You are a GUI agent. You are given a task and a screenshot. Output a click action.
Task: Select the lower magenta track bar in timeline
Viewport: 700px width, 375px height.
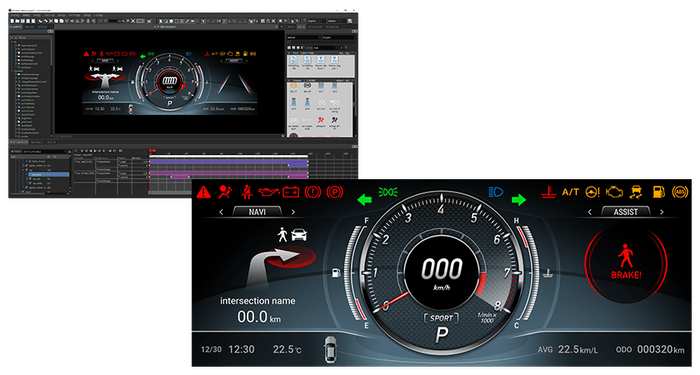coord(229,173)
